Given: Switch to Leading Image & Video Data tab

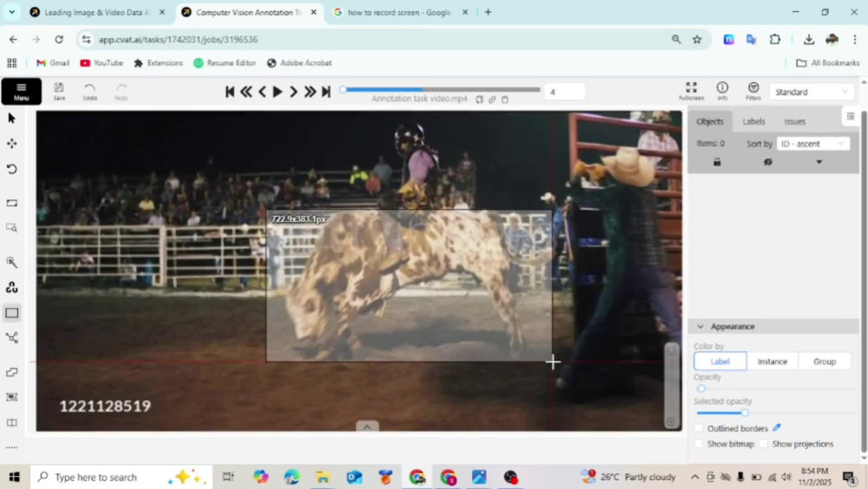Looking at the screenshot, I should (x=97, y=12).
